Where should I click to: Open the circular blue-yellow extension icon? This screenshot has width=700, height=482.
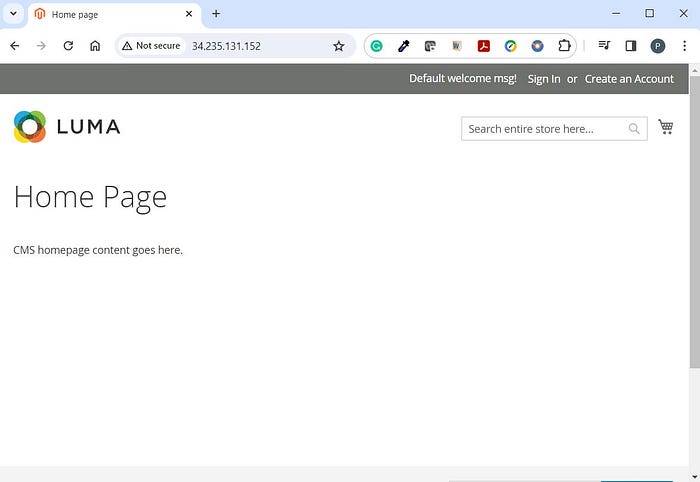pos(511,46)
